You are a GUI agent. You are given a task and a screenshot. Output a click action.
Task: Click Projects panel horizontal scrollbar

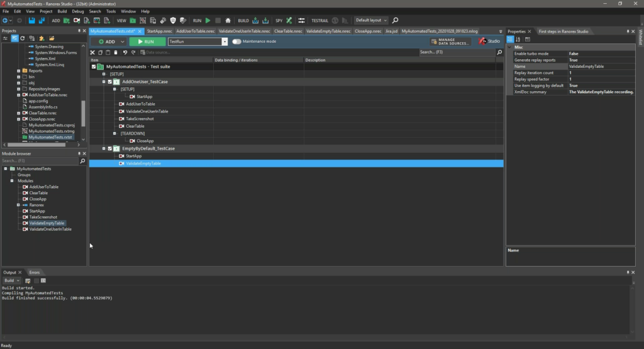coord(36,145)
